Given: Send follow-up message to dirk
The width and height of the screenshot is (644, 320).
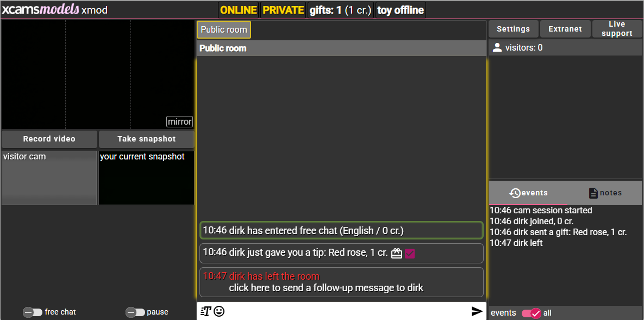Looking at the screenshot, I should [x=326, y=287].
